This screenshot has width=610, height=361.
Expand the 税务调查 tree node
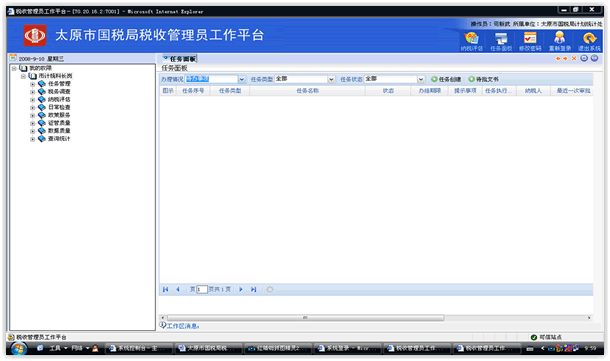(33, 92)
